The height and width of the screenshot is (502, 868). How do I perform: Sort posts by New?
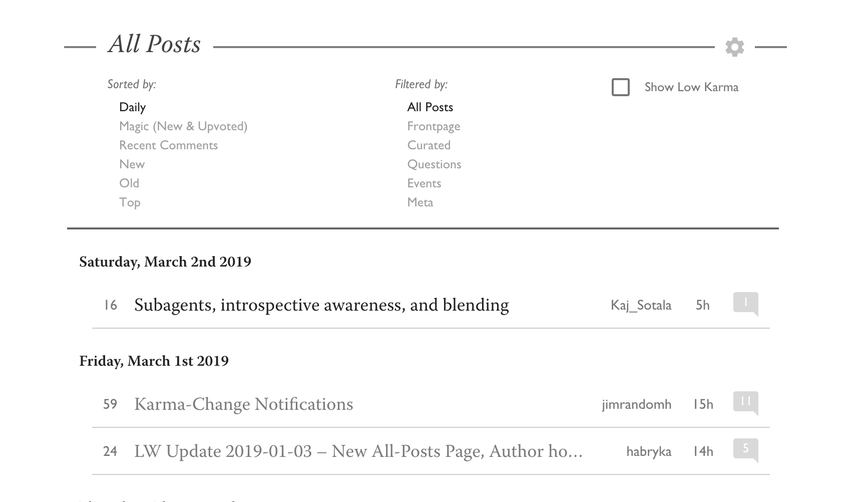click(x=132, y=164)
